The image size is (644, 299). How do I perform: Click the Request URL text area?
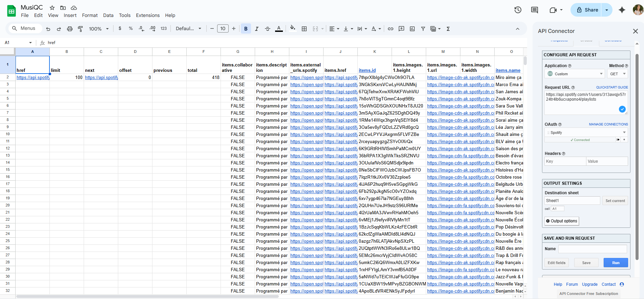(586, 103)
